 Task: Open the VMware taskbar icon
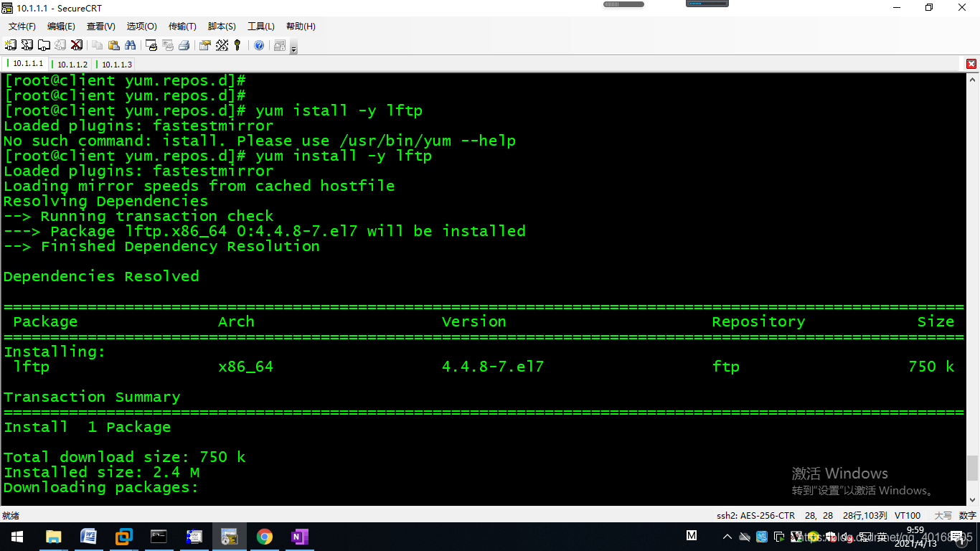coord(123,537)
